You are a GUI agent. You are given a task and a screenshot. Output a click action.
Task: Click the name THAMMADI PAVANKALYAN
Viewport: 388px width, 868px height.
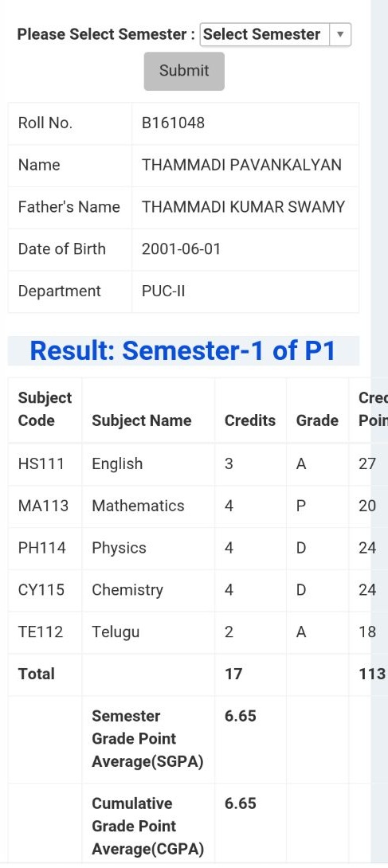point(241,165)
